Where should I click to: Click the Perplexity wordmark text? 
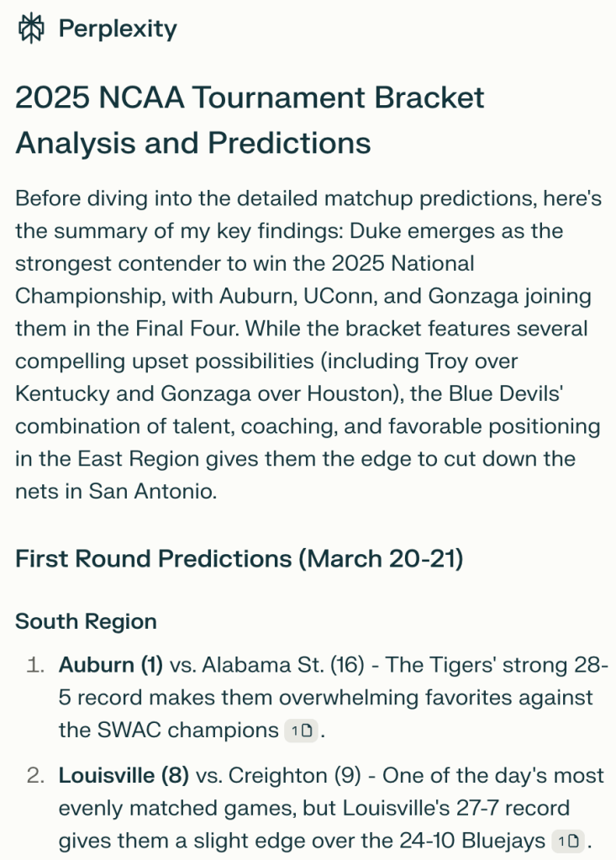[117, 29]
